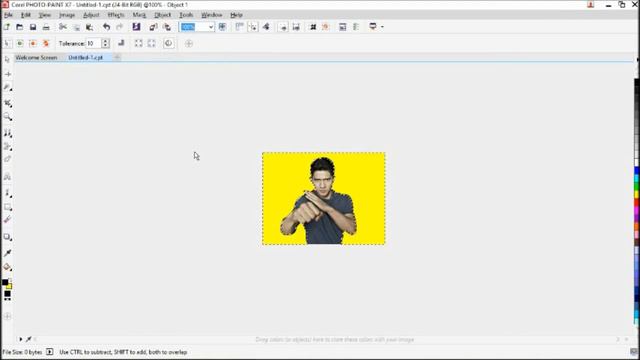Viewport: 640px width, 360px height.
Task: Open the Effects menu
Action: pos(116,15)
